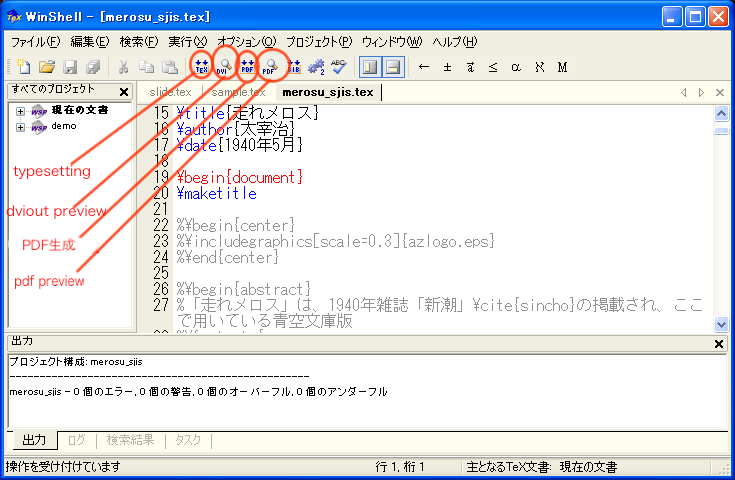
Task: Toggle the project side panel view button
Action: point(370,67)
